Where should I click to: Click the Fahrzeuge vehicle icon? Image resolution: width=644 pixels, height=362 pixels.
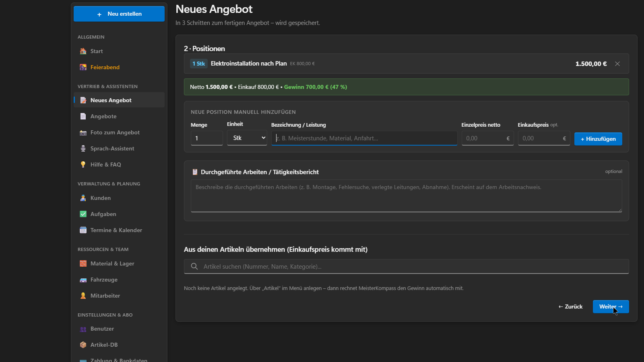click(x=83, y=280)
